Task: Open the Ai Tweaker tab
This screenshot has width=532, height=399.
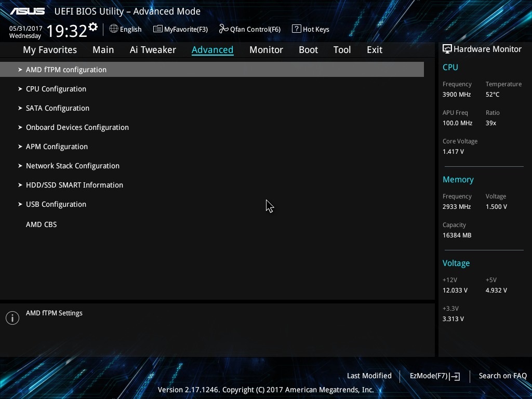Action: click(153, 50)
